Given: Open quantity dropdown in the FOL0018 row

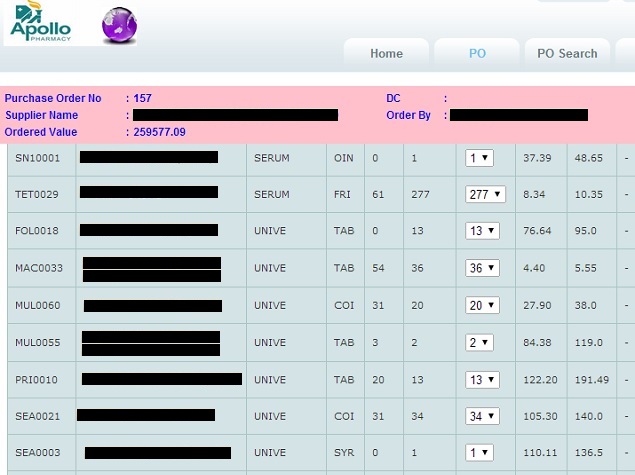Looking at the screenshot, I should click(x=482, y=231).
